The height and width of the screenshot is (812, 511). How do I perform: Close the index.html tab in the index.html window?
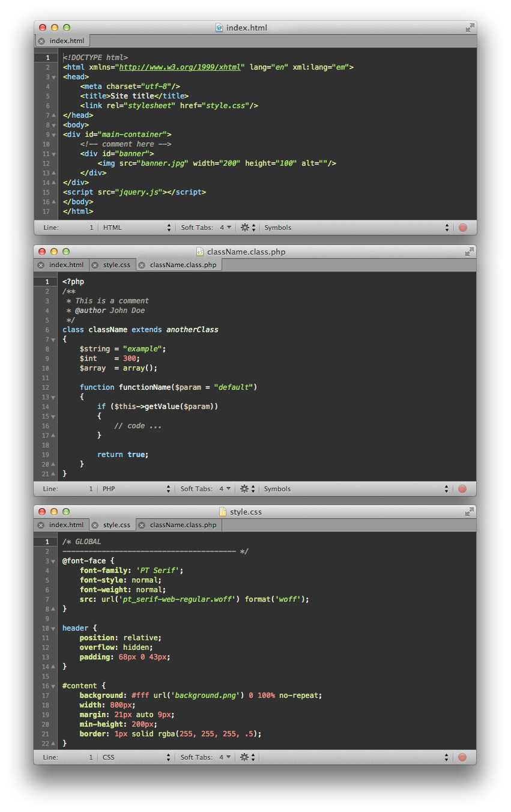[x=41, y=41]
